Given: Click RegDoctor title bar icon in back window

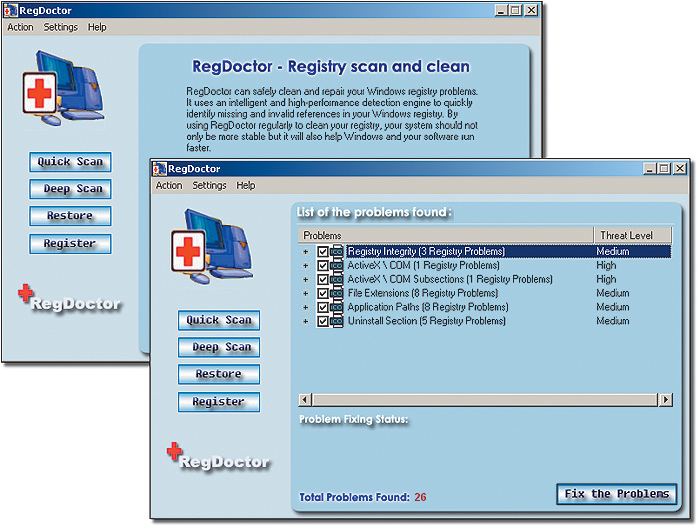Looking at the screenshot, I should click(x=11, y=10).
